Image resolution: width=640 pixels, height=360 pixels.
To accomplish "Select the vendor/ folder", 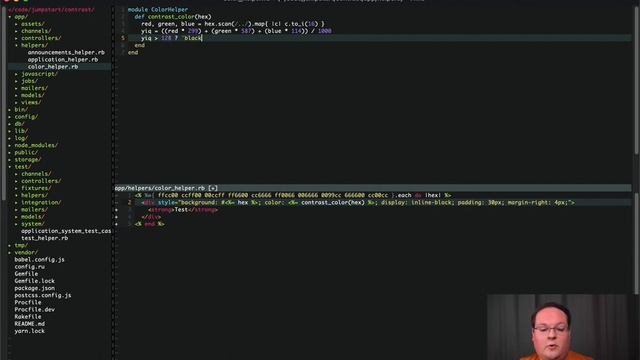I will pyautogui.click(x=26, y=252).
